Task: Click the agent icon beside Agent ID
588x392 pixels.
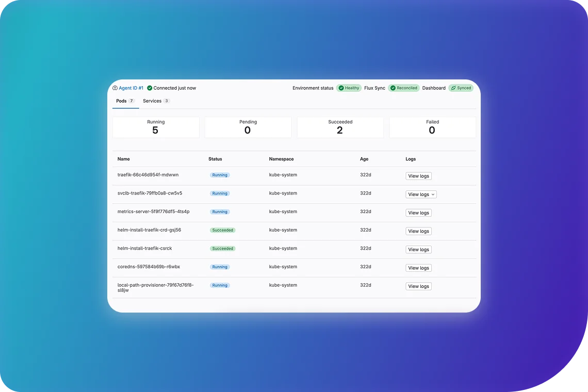Action: [x=115, y=88]
